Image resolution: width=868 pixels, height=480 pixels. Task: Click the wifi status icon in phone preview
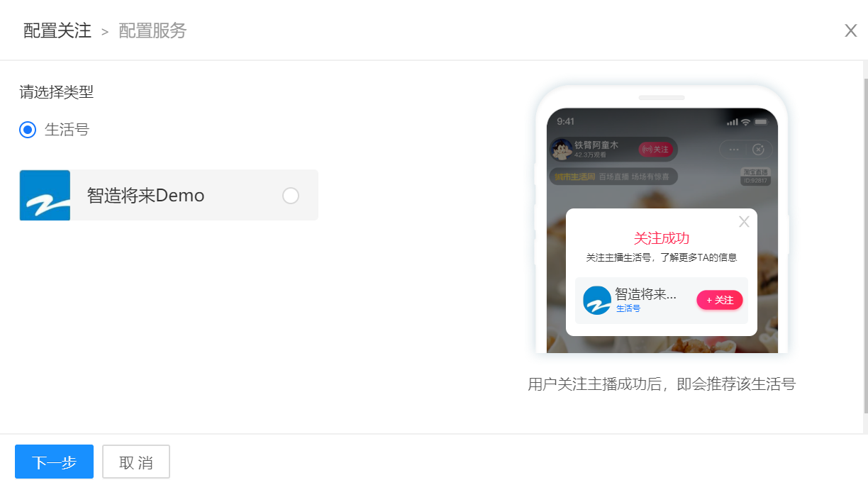click(x=746, y=122)
